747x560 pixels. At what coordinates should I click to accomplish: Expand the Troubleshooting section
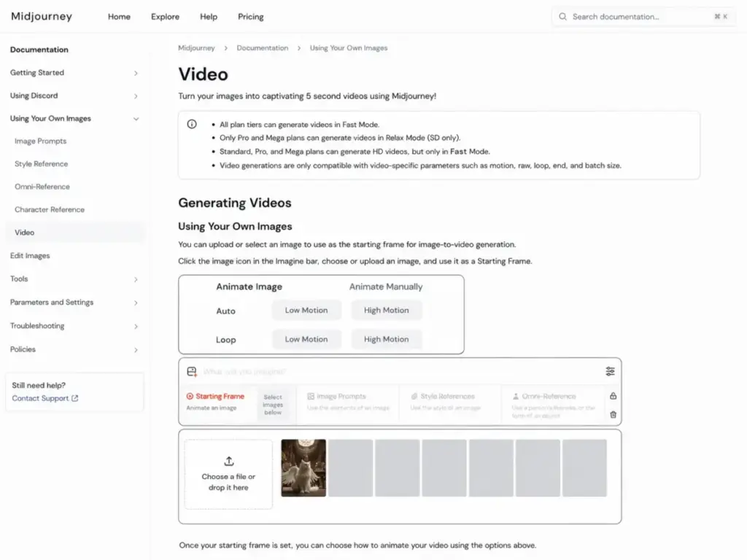(74, 326)
